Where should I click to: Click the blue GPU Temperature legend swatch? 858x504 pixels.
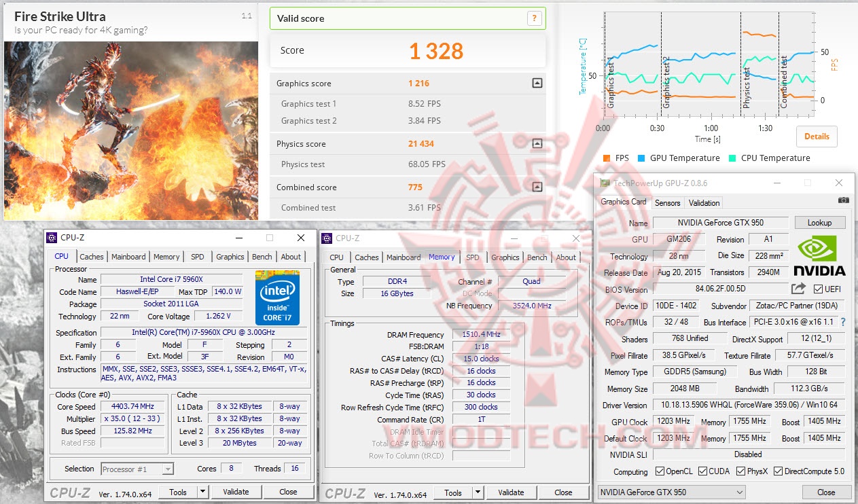[x=641, y=158]
